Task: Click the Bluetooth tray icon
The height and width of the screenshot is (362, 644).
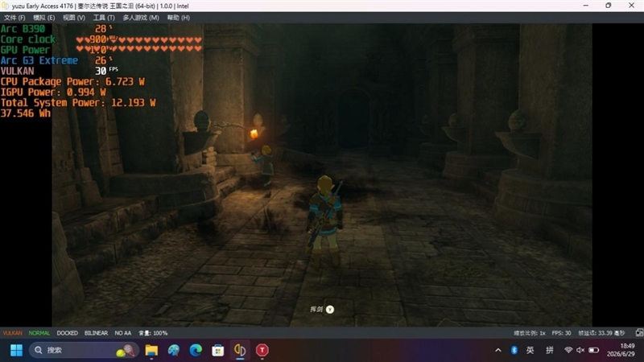Action: 514,350
